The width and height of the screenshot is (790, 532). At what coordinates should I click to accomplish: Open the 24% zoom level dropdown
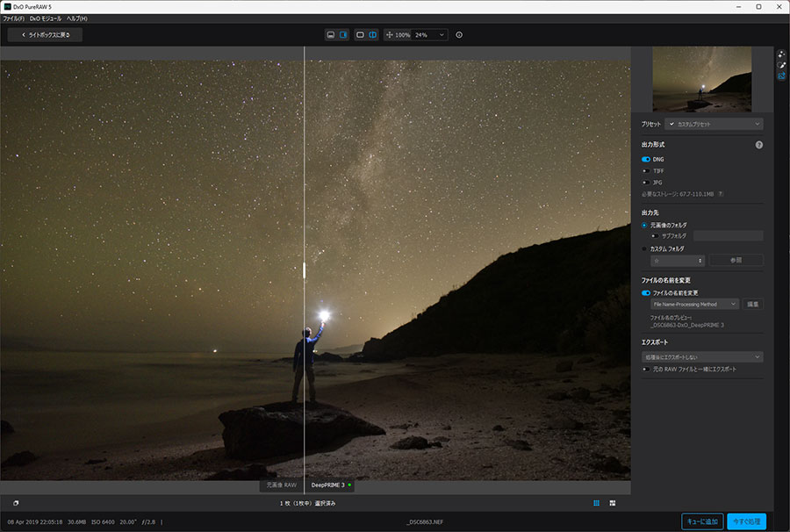coord(430,35)
